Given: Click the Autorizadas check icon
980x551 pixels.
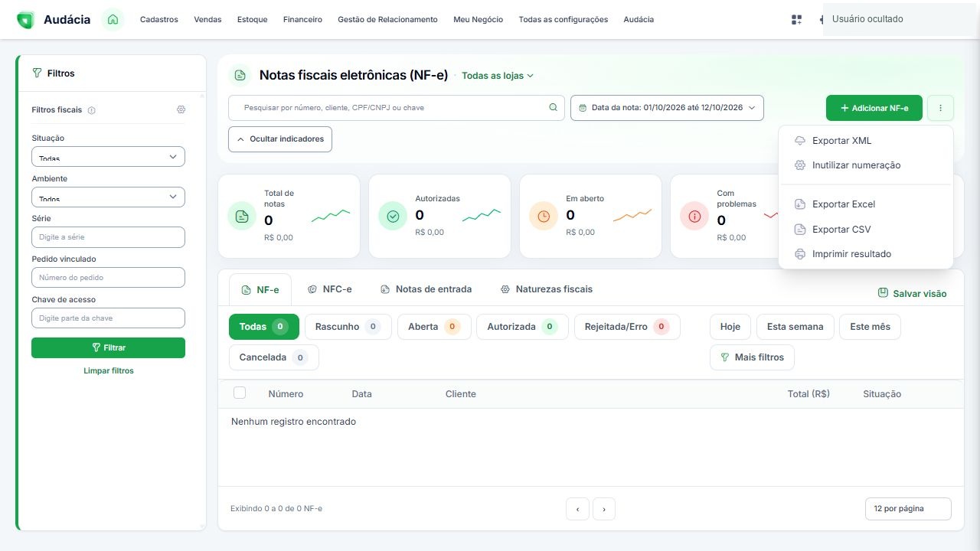Looking at the screenshot, I should click(x=393, y=217).
